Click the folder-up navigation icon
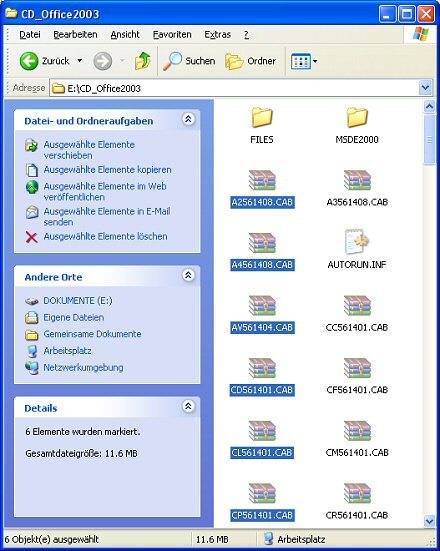This screenshot has width=440, height=551. [x=143, y=61]
